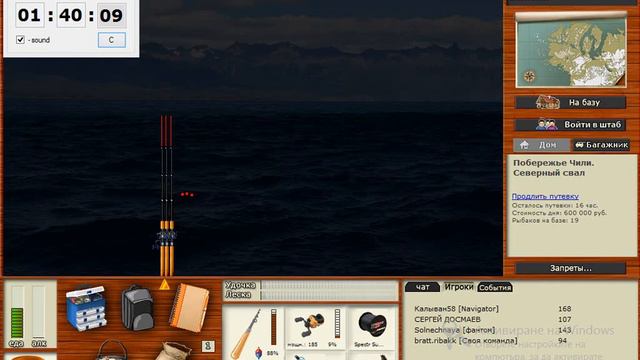Screen dimensions: 640x360
Task: Click the cabin icon beside На базу
Action: click(x=548, y=102)
